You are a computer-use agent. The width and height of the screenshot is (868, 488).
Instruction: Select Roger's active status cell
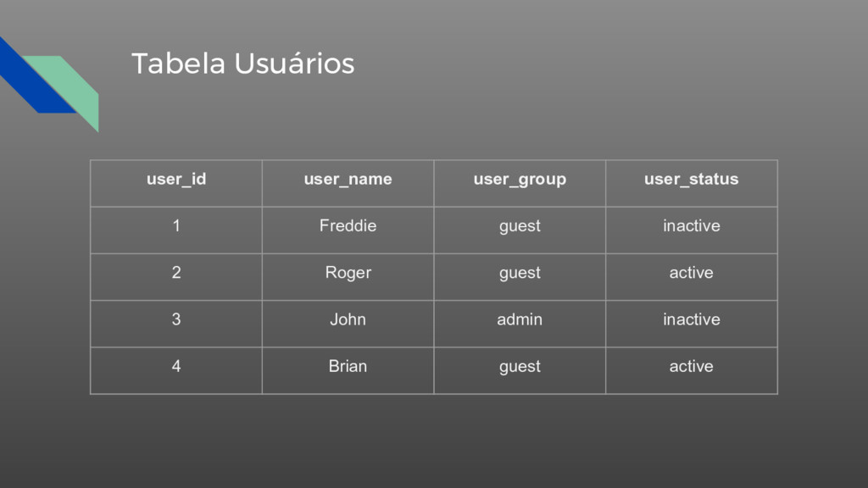click(692, 277)
